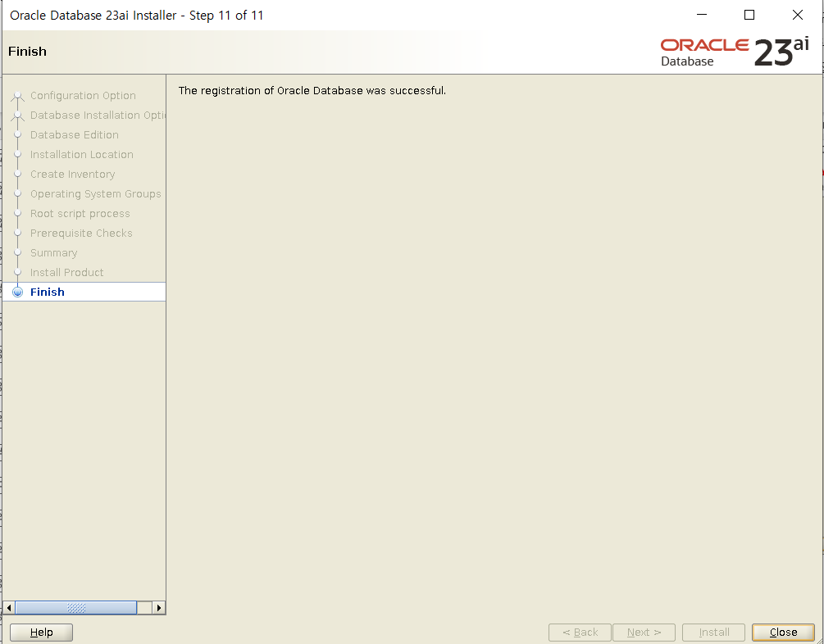Select the Root script process step
This screenshot has width=824, height=644.
80,213
